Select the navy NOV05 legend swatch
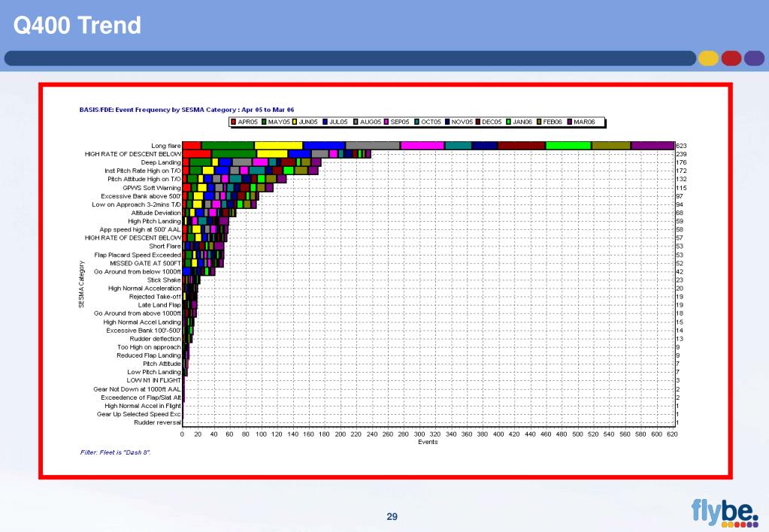Image resolution: width=769 pixels, height=532 pixels. tap(447, 122)
